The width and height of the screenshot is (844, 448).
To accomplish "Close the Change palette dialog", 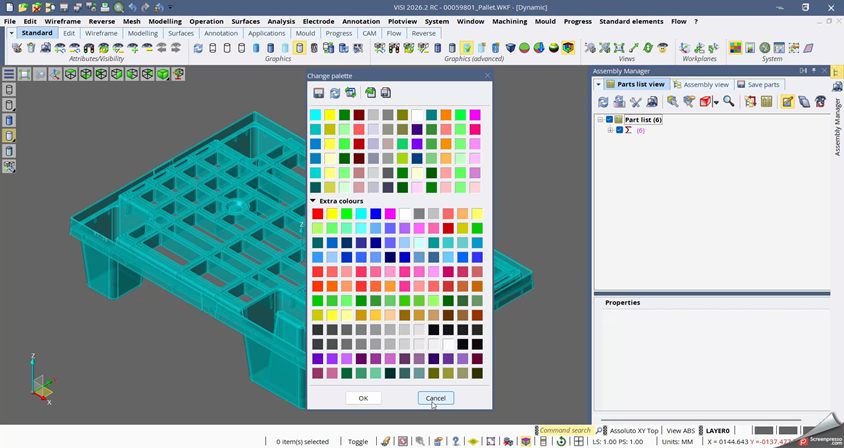I will point(487,75).
